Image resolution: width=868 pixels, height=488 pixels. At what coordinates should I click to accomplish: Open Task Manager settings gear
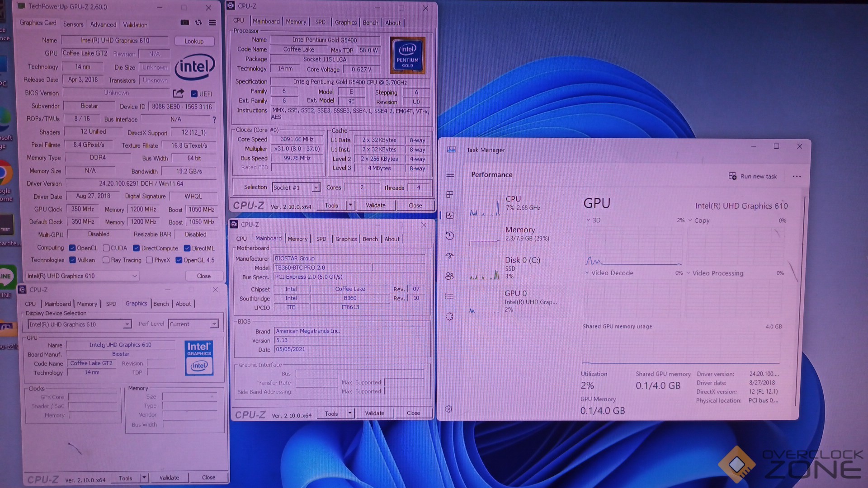[x=448, y=409]
